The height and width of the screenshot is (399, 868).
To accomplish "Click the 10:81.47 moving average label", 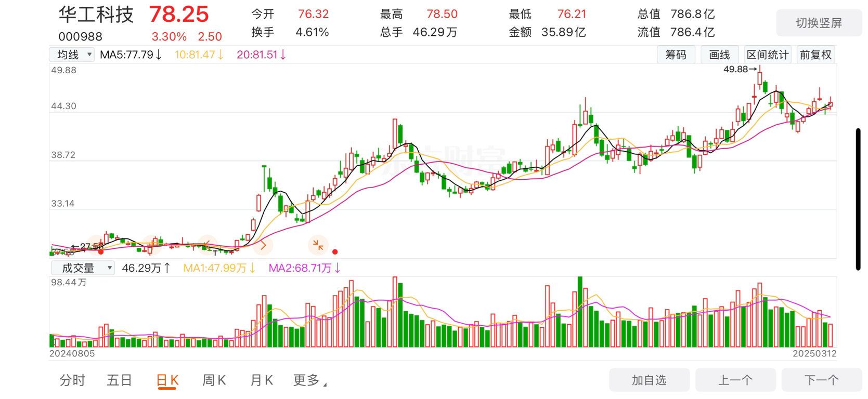I will [199, 55].
